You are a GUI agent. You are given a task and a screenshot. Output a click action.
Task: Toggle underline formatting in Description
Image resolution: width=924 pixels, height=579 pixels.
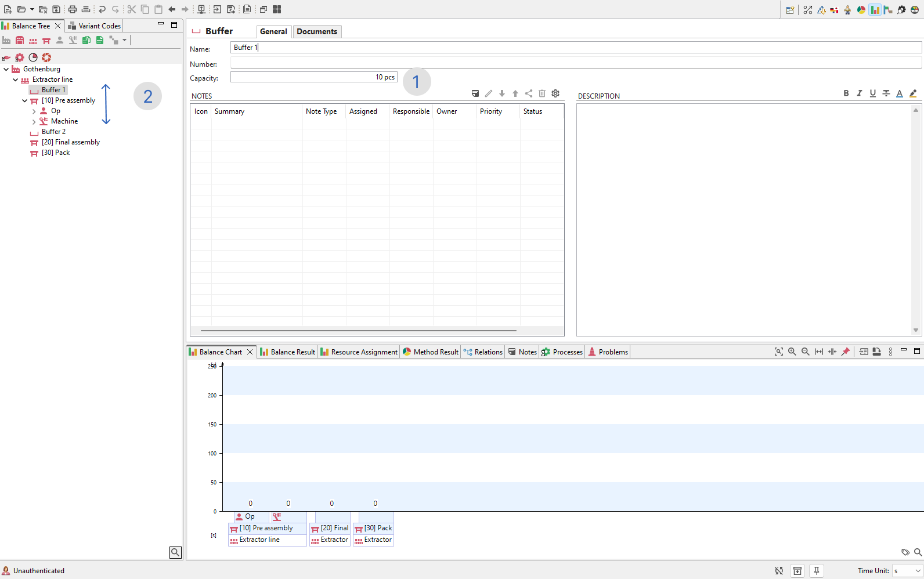coord(873,93)
